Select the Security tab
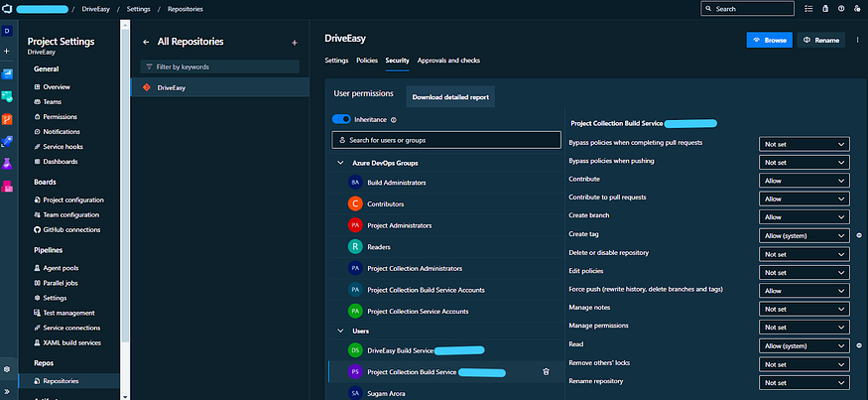 (398, 61)
